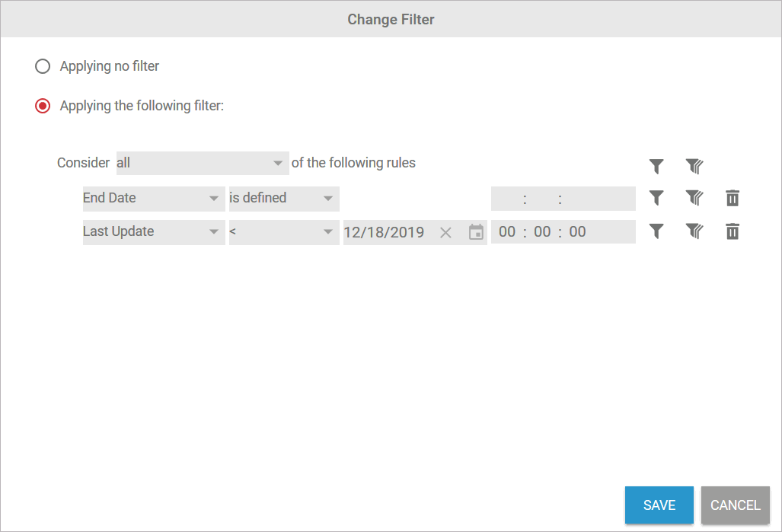The image size is (782, 532).
Task: Select the Applying the following filter option
Action: [43, 106]
